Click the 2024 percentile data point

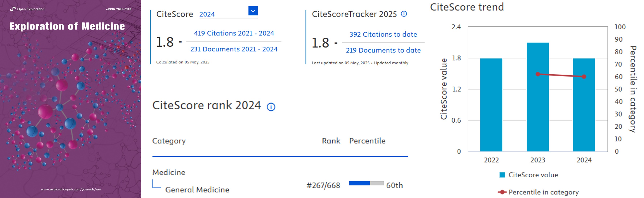click(x=584, y=77)
